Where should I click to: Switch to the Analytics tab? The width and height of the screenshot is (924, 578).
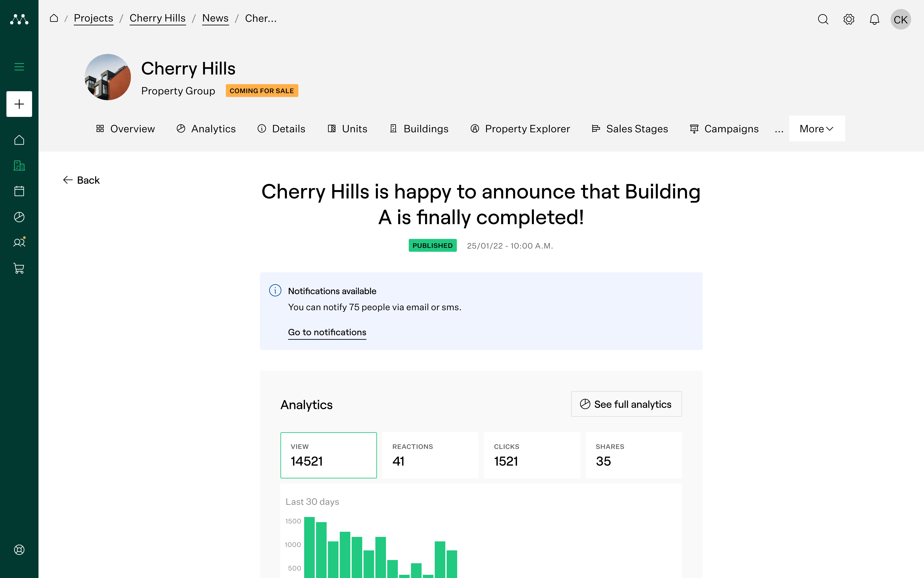click(206, 129)
